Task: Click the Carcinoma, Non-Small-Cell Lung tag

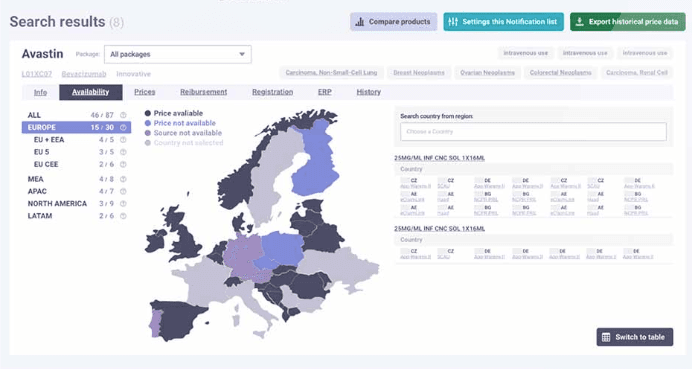Action: point(331,72)
